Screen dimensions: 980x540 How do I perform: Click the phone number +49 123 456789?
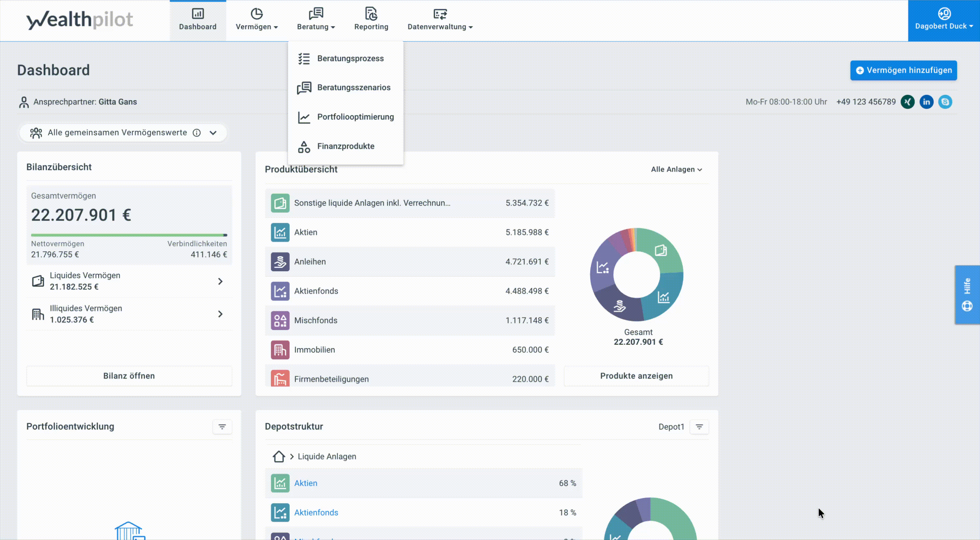coord(866,102)
